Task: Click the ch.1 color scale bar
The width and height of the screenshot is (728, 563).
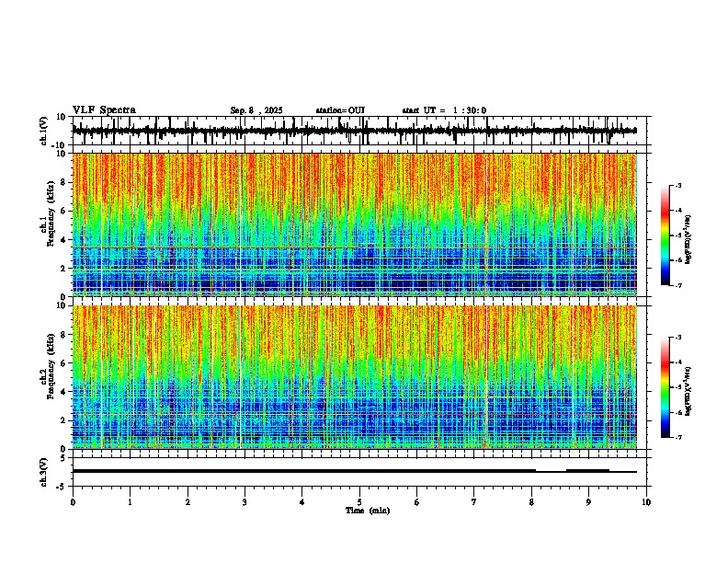Action: [x=665, y=236]
